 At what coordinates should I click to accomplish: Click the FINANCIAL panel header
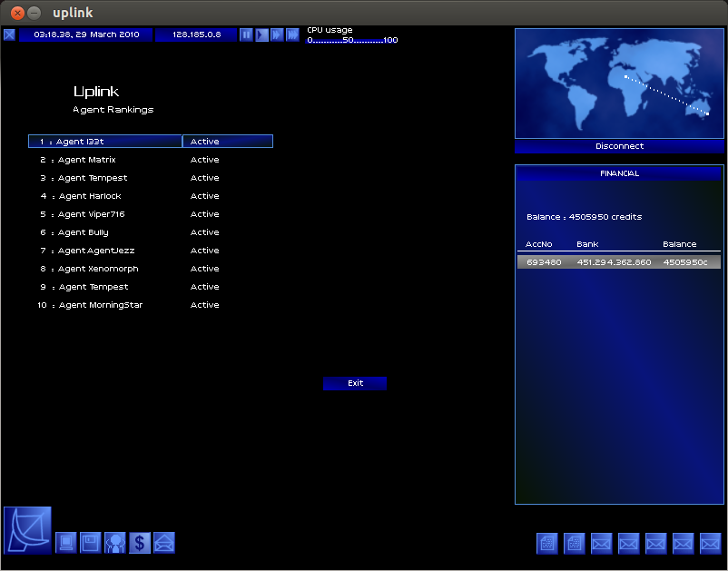[x=619, y=173]
